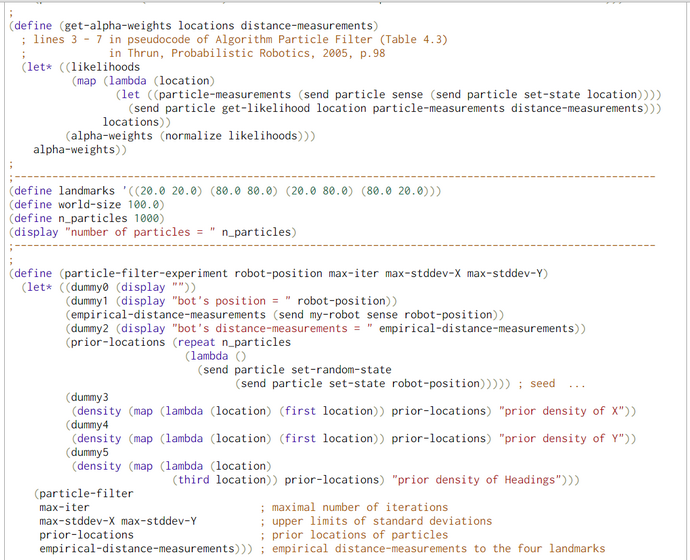Viewport: 690px width, 560px height.
Task: Click the value '1000' for n_particles
Action: 147,218
